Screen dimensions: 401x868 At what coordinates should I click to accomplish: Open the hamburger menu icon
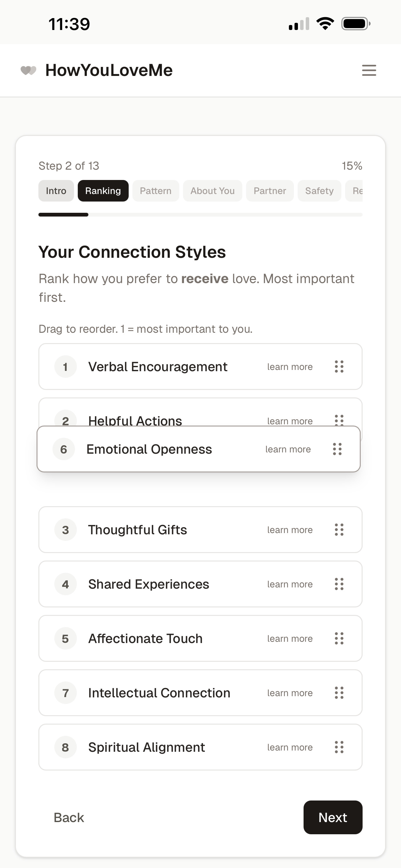click(x=369, y=70)
